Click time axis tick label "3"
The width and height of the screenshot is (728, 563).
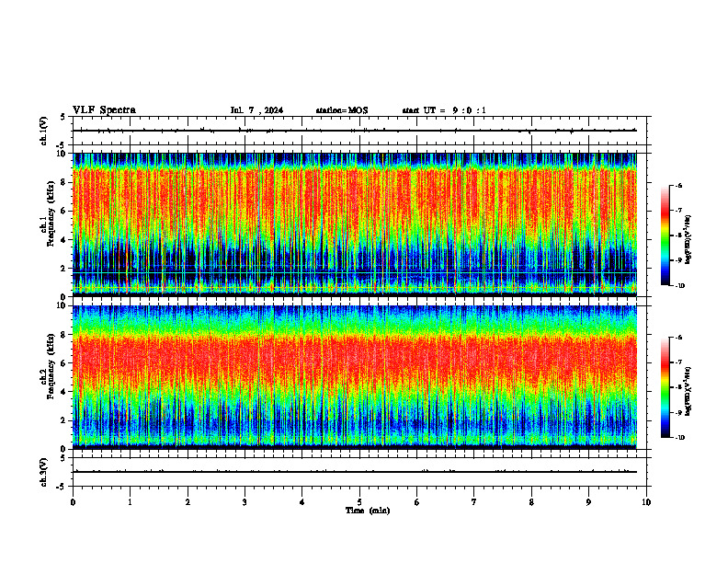[x=245, y=501]
